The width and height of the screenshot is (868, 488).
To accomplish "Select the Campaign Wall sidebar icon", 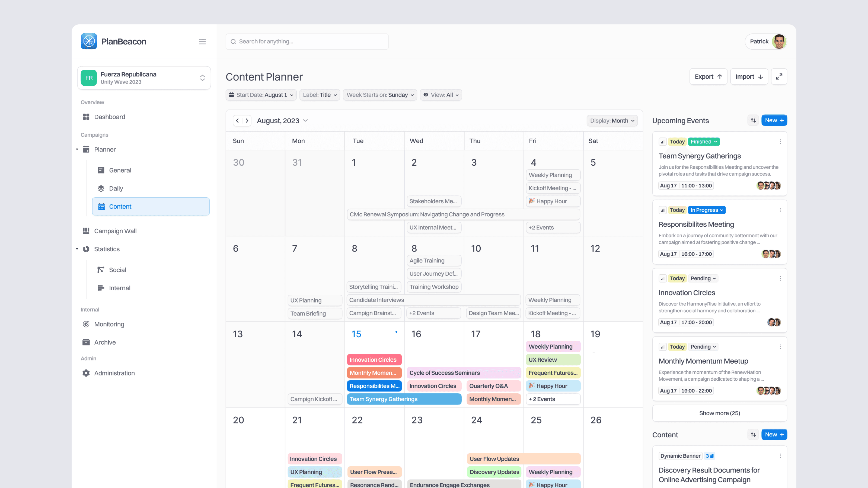I will pos(86,231).
